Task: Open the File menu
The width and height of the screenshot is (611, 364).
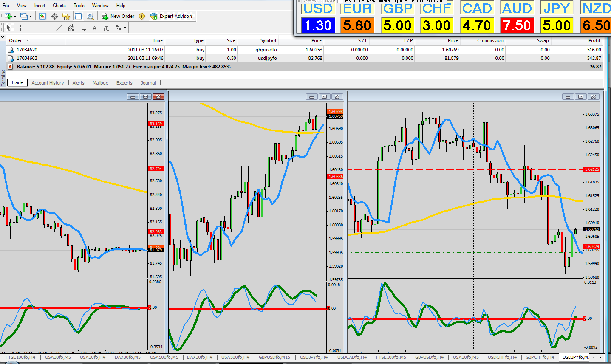Action: pyautogui.click(x=6, y=6)
